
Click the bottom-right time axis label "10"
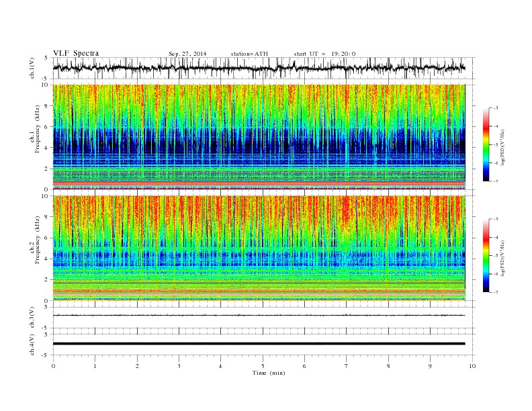(472, 366)
